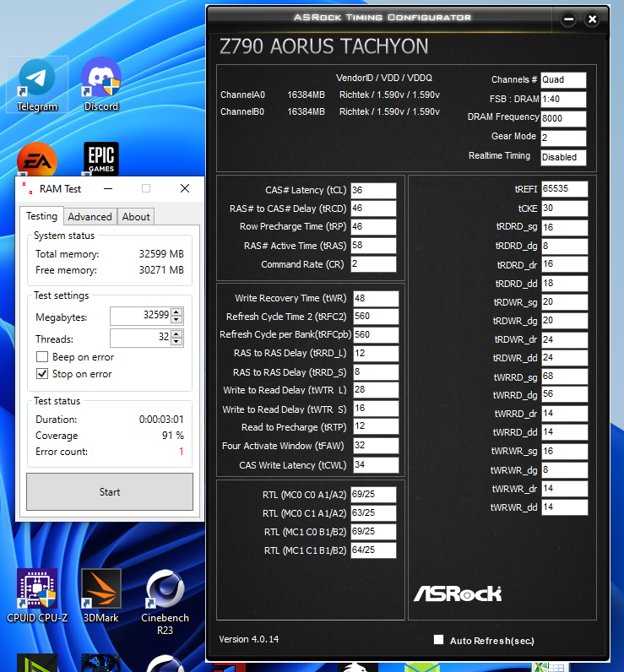Launch Cinebench R23 desktop icon
Image resolution: width=624 pixels, height=672 pixels.
(165, 602)
